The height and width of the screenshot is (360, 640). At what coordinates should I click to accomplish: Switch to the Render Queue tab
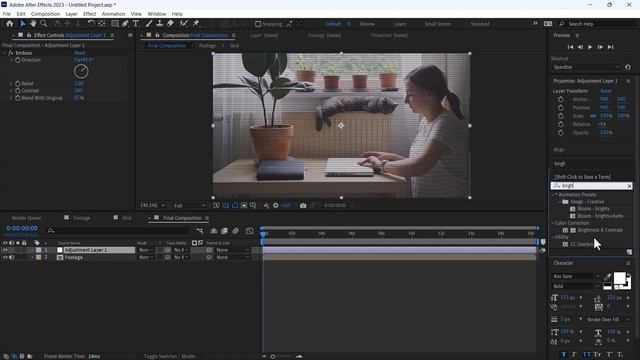[27, 218]
